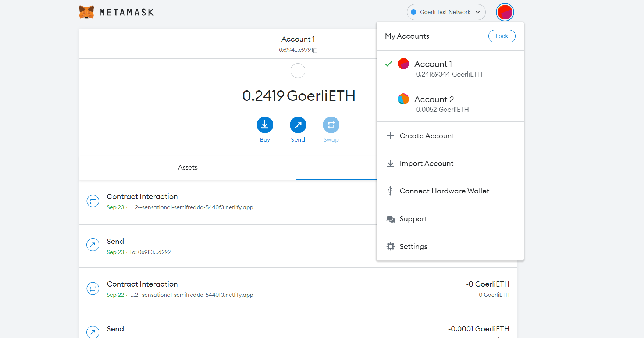Viewport: 644px width, 338px height.
Task: Click the "0.24189344 GoerliETH" balance text
Action: click(x=449, y=74)
